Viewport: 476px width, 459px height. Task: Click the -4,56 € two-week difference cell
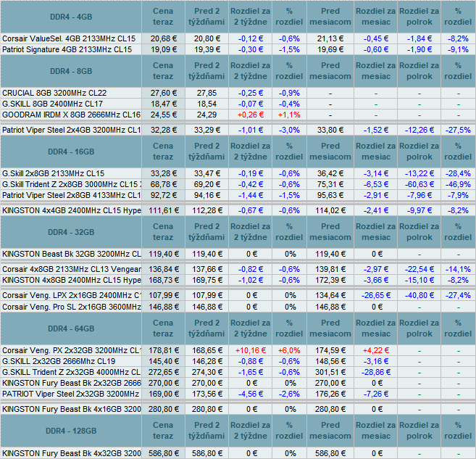(x=251, y=394)
